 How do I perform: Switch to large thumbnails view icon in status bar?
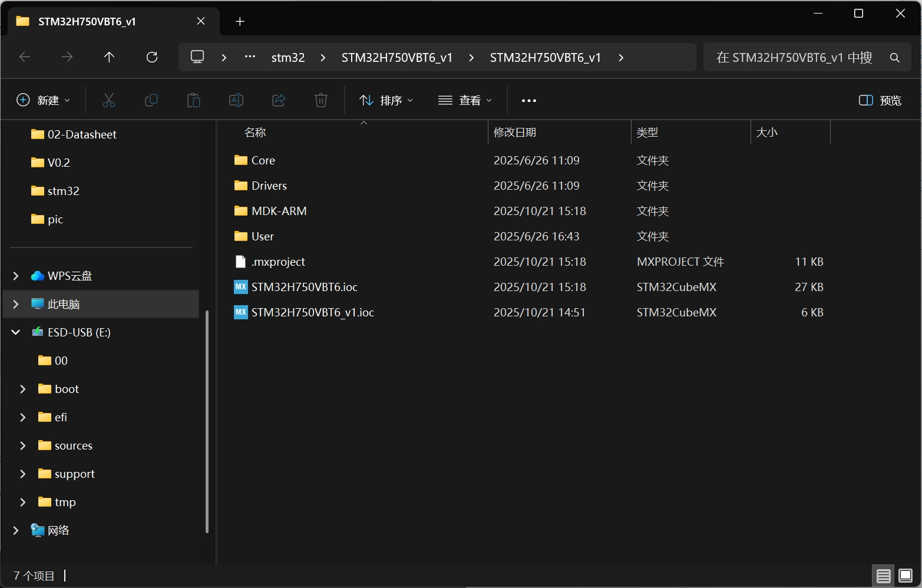[906, 576]
